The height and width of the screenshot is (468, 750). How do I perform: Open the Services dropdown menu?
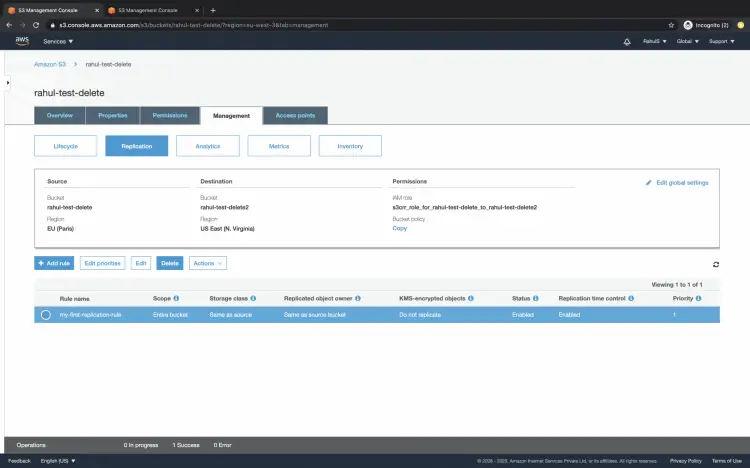click(58, 42)
